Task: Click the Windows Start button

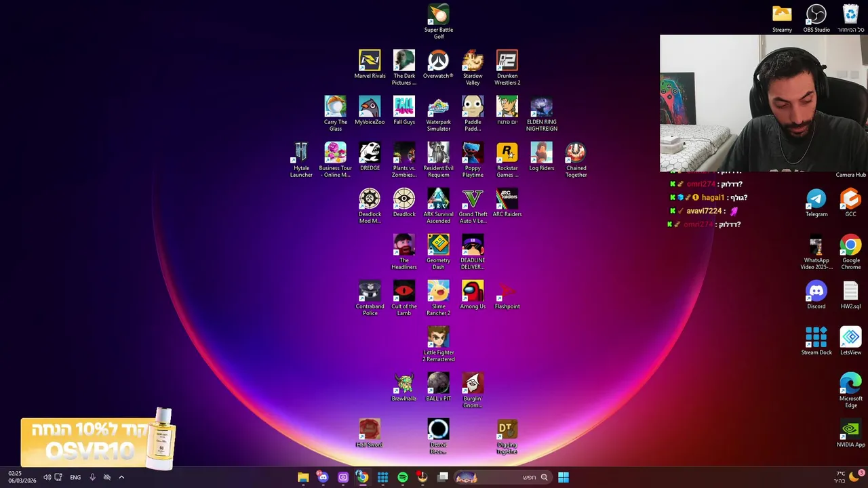Action: point(563,477)
